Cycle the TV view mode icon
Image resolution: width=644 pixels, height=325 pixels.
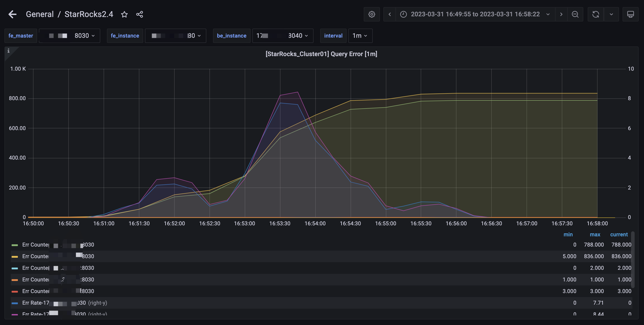(x=630, y=14)
